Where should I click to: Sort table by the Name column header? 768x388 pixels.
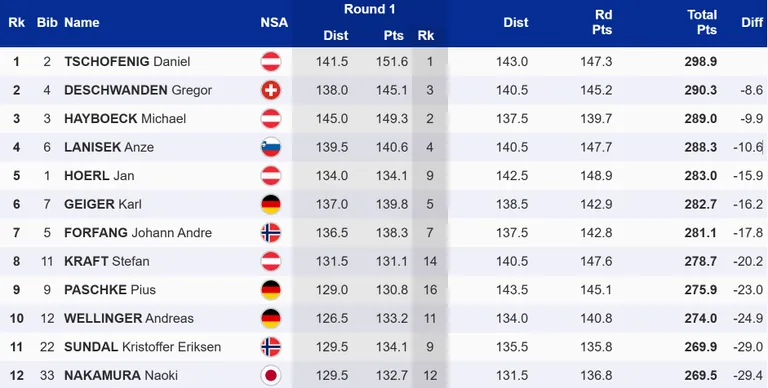tap(82, 23)
